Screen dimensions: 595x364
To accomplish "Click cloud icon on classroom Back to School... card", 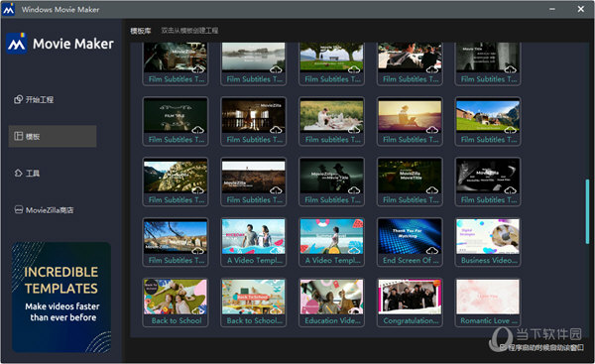I will coord(276,311).
